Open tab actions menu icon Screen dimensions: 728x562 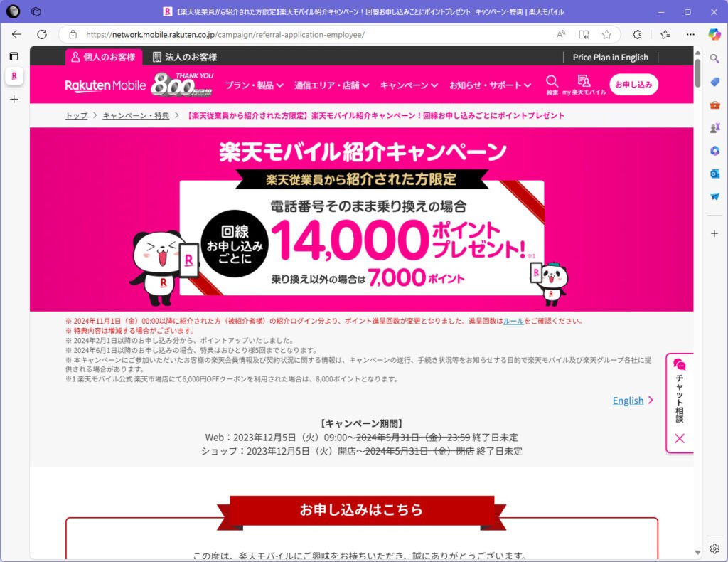[x=14, y=56]
